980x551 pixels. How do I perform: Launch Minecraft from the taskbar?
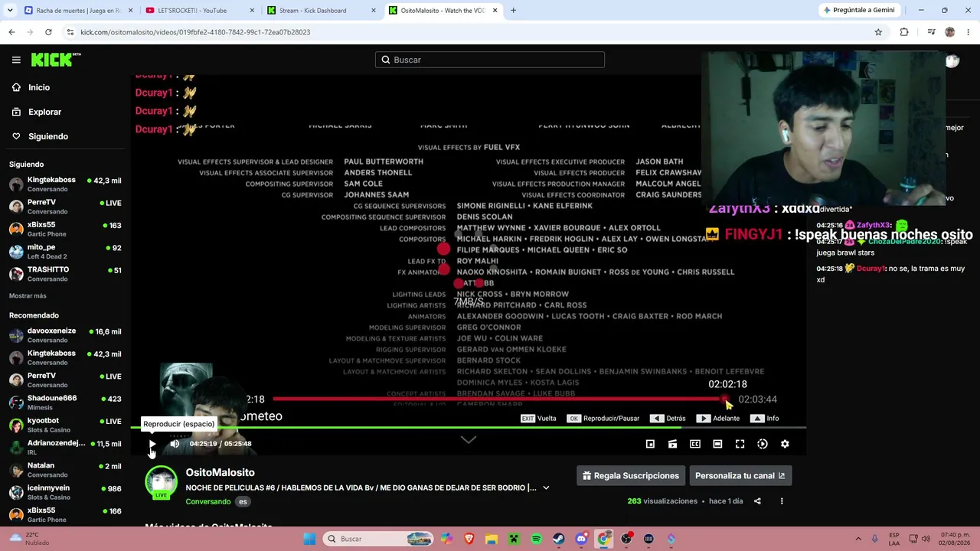(514, 539)
